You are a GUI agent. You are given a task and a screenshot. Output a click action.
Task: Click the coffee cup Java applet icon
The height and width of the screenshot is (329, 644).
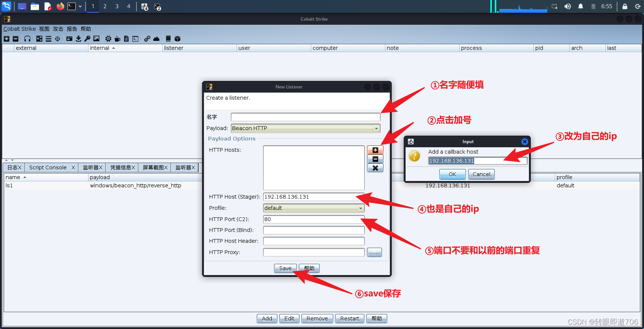click(117, 39)
